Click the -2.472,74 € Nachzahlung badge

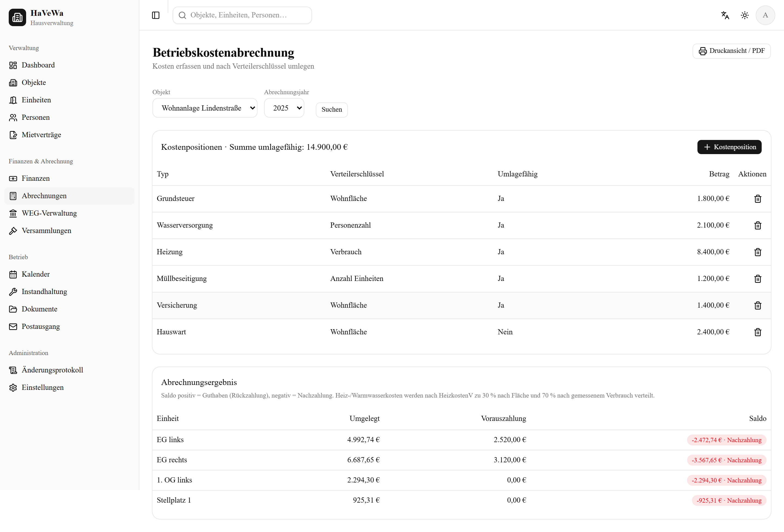point(726,440)
